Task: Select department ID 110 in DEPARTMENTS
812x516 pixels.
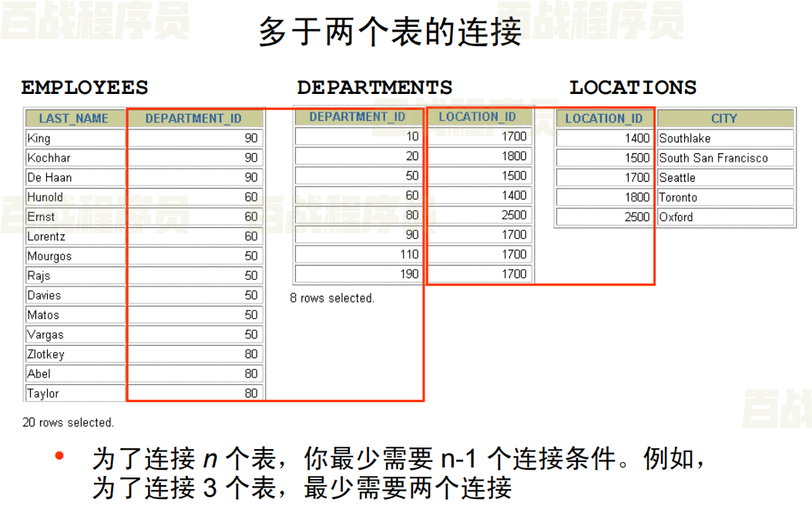Action: click(359, 254)
